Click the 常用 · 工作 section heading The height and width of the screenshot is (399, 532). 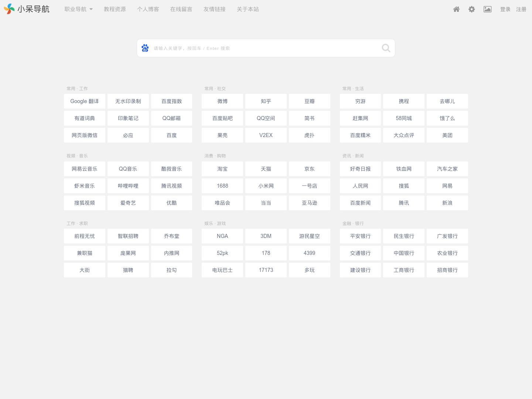click(x=77, y=89)
